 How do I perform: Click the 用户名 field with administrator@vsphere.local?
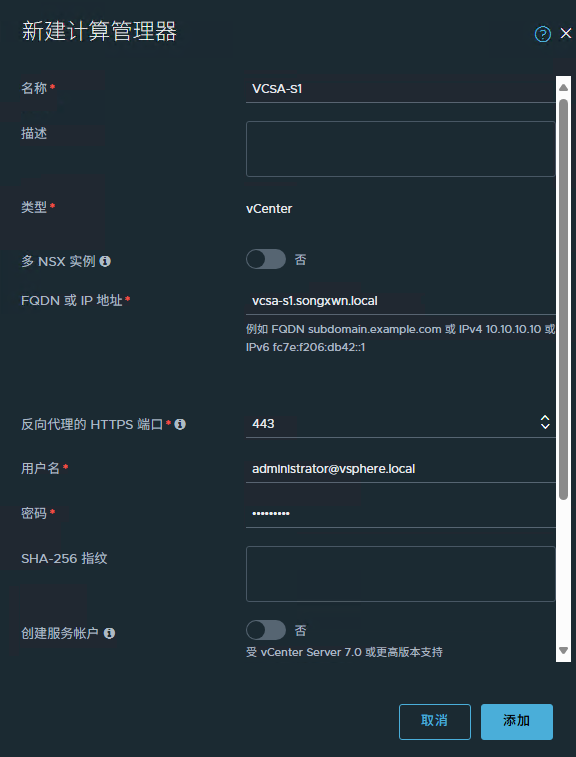tap(401, 469)
